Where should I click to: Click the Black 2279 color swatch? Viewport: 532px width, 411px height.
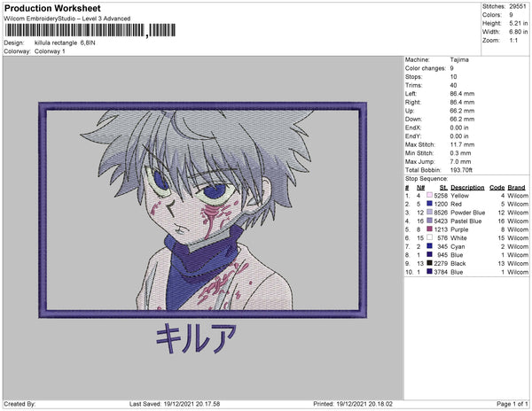[x=429, y=263]
